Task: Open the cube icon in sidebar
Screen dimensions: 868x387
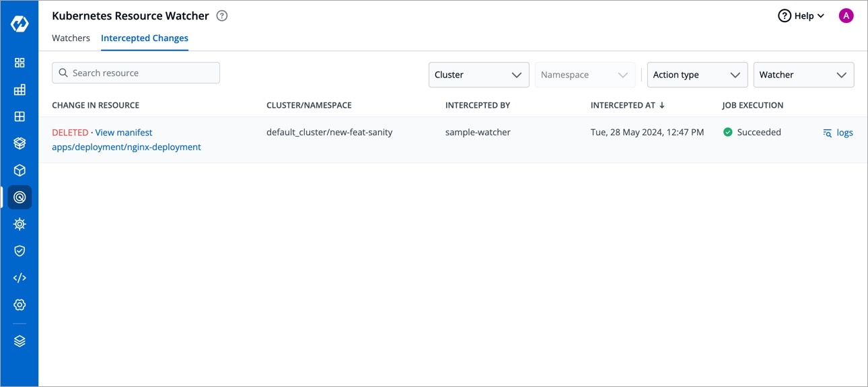Action: coord(20,170)
